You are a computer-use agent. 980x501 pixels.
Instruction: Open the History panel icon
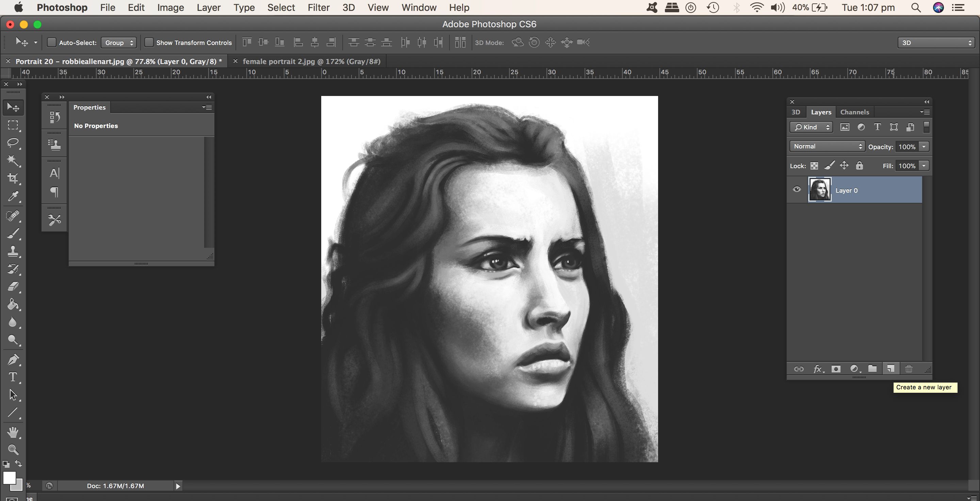(54, 117)
